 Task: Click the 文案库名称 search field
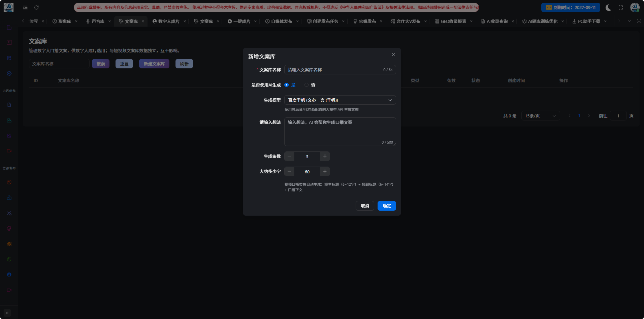(x=59, y=64)
